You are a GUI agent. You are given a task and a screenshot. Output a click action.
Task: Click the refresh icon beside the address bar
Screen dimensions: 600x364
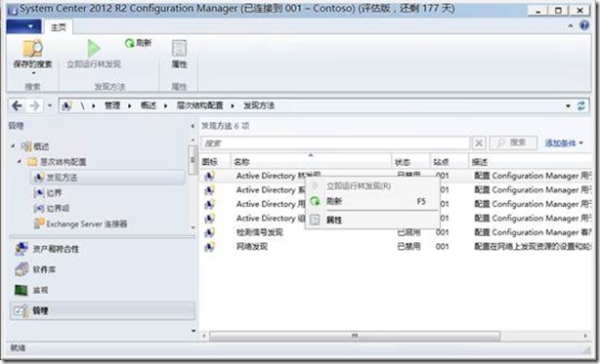(581, 105)
